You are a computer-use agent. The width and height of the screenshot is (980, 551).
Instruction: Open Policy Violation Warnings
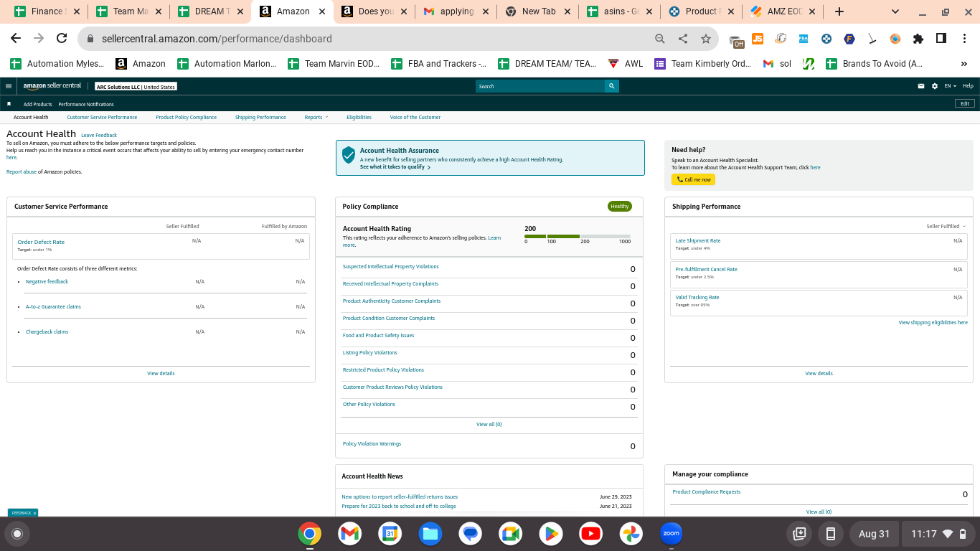click(372, 444)
